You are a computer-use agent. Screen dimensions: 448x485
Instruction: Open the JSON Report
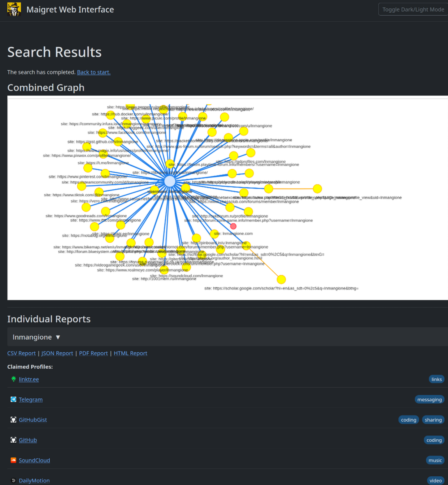tap(57, 353)
